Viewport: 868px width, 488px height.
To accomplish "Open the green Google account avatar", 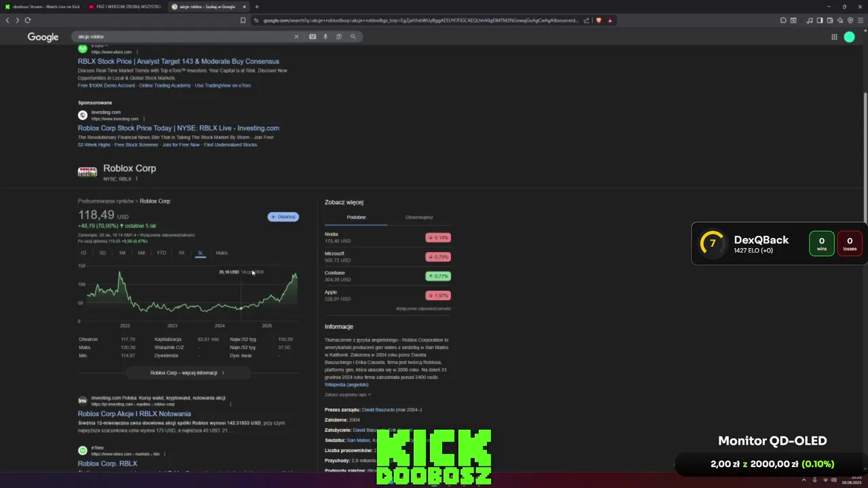I will tap(849, 37).
